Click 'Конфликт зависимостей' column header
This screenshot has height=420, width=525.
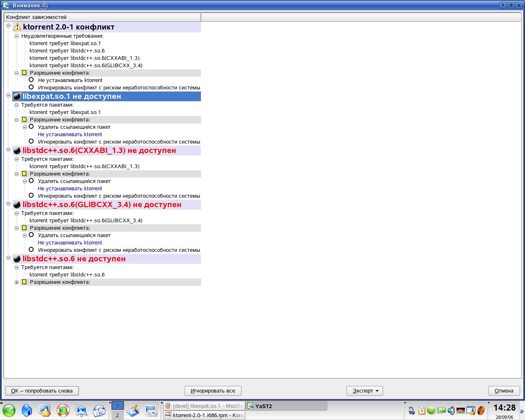(x=103, y=17)
